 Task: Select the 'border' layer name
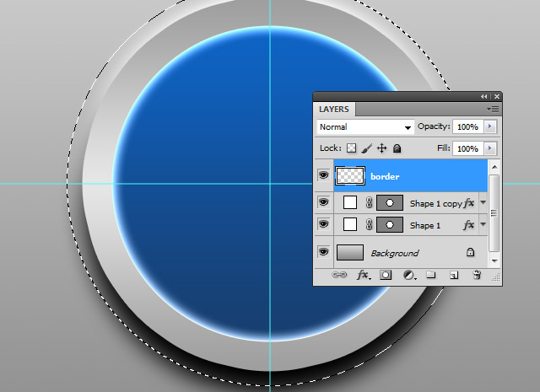[385, 176]
